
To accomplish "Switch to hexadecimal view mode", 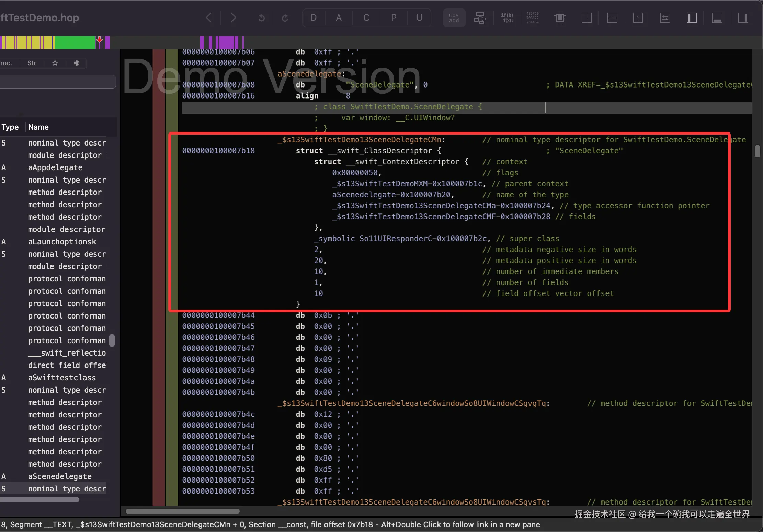I will coord(532,18).
